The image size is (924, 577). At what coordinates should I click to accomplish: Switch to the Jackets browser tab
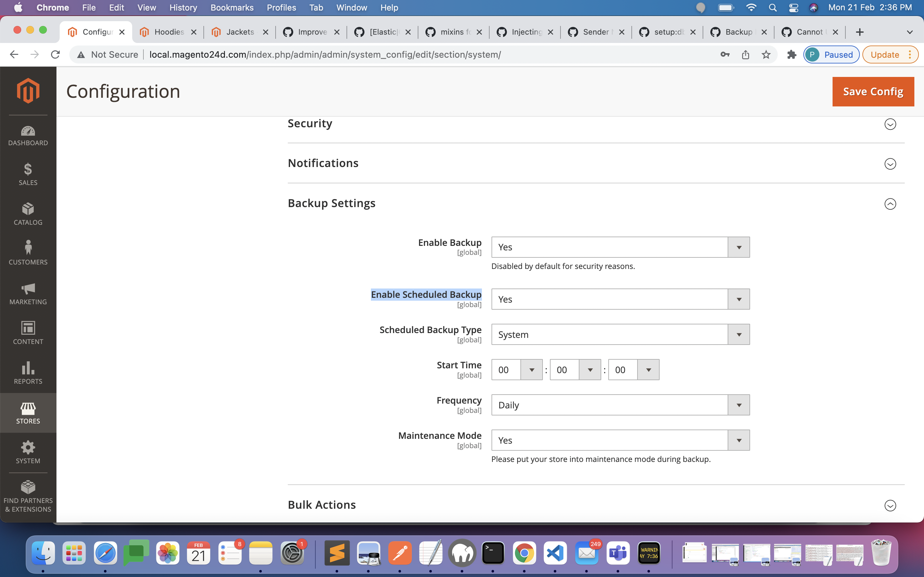pyautogui.click(x=240, y=32)
